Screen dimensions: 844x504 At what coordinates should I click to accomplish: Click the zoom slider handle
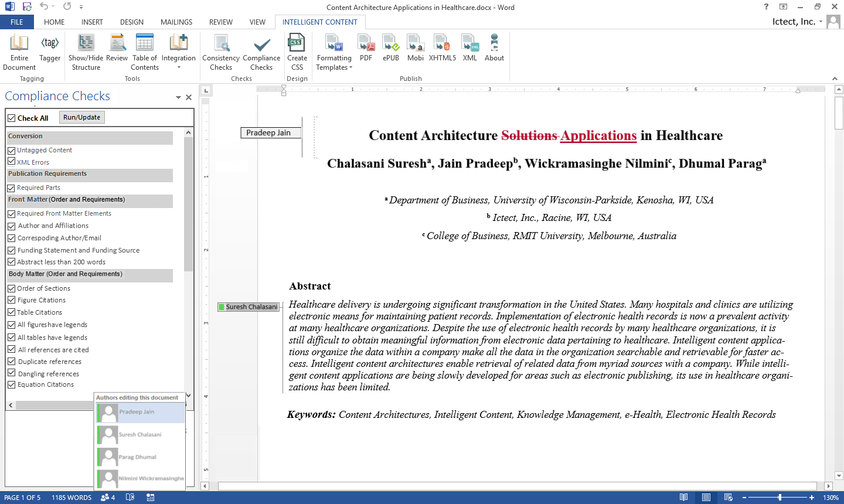click(780, 498)
